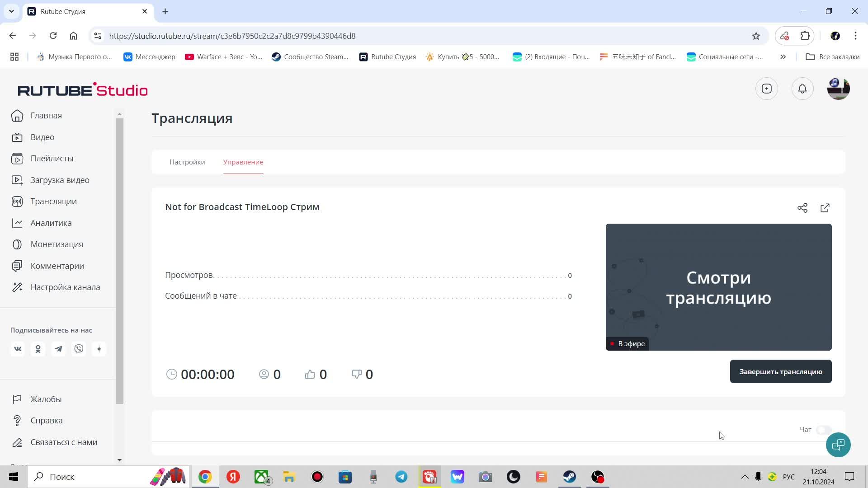Open the Комментарии section
The image size is (868, 488).
(57, 266)
